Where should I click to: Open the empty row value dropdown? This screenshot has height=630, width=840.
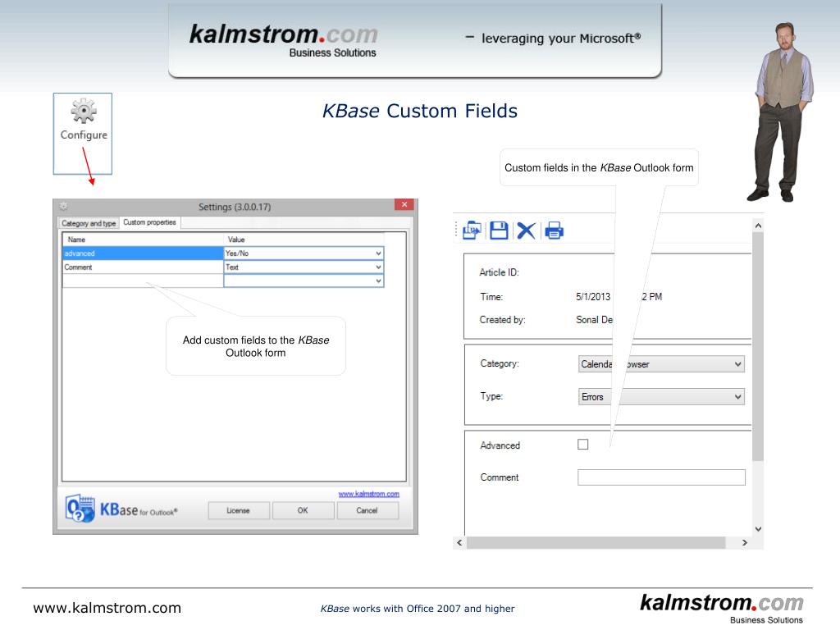tap(378, 281)
